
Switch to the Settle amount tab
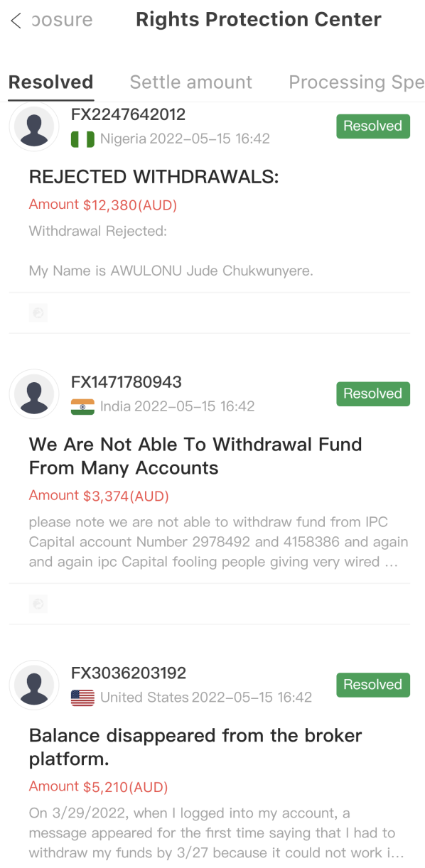point(191,82)
